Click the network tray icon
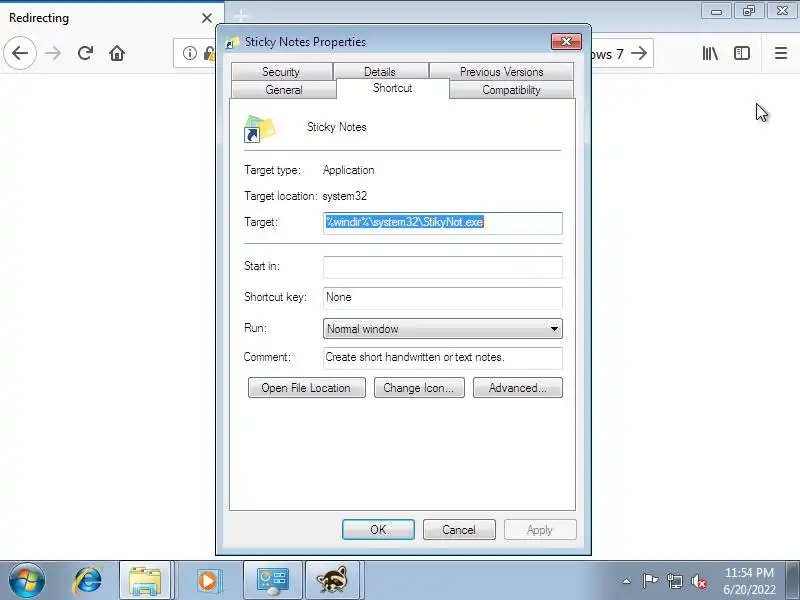800x600 pixels. coord(674,581)
